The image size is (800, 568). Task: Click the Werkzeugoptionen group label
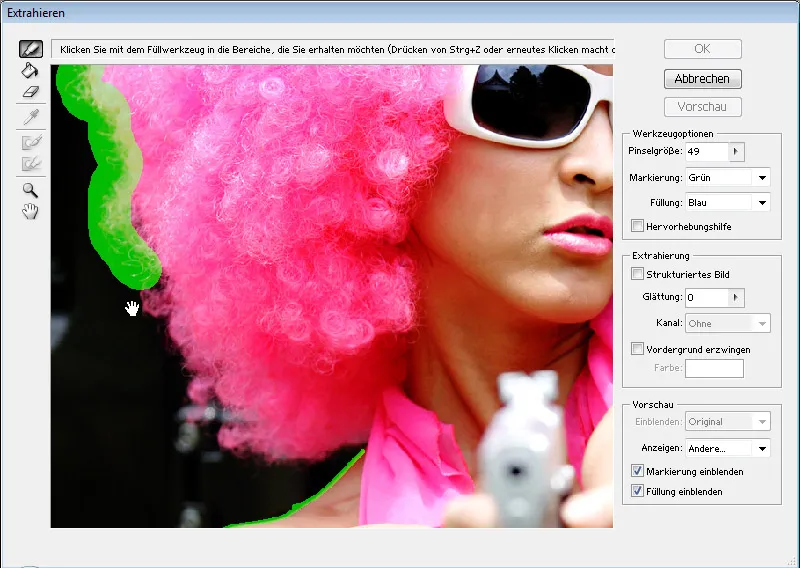click(673, 134)
